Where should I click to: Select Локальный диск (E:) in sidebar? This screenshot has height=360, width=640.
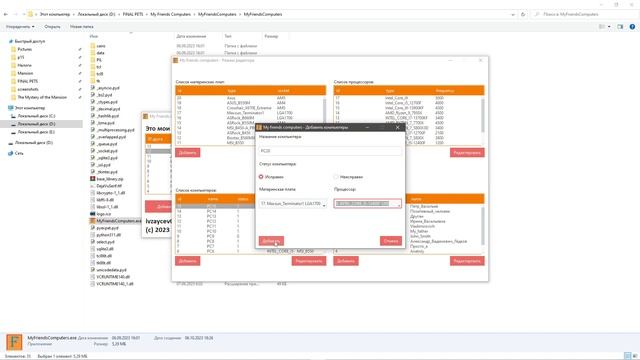[36, 132]
